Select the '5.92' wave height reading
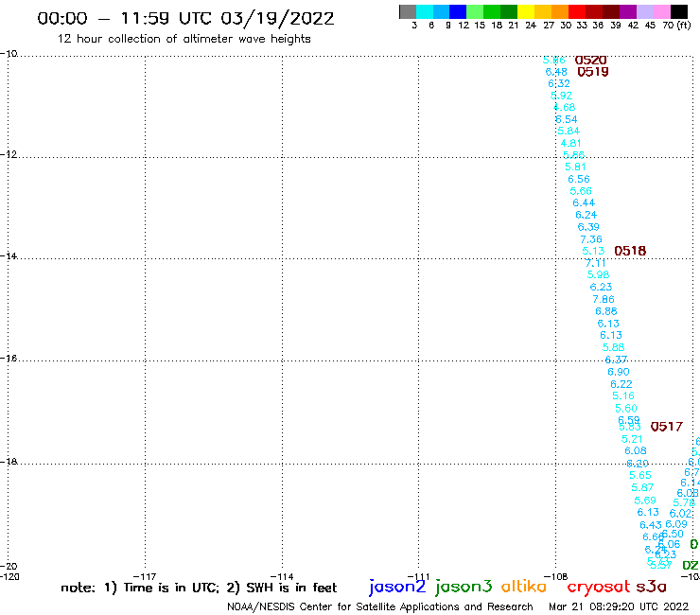Viewport: 700px width, 615px height. (561, 96)
